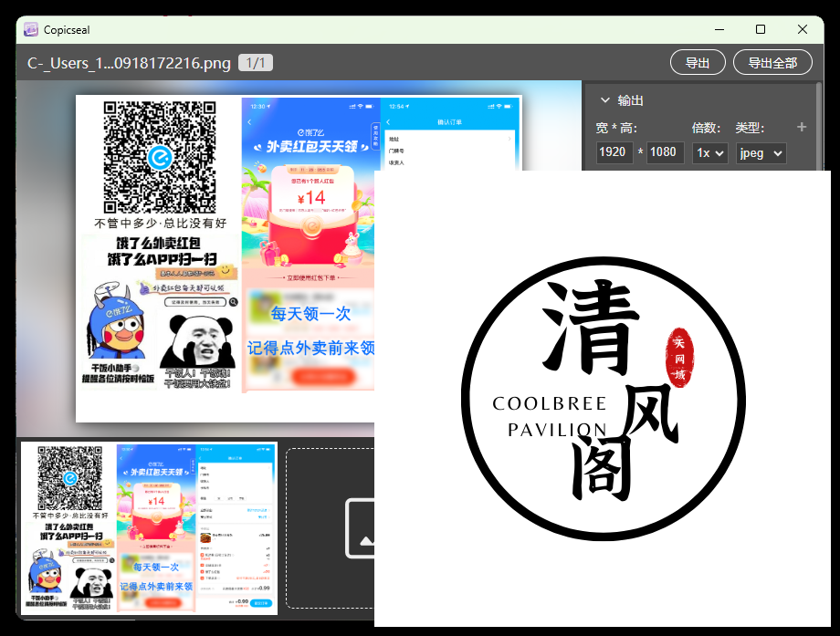Click the Copicseal app icon in title bar
This screenshot has height=636, width=840.
[31, 29]
